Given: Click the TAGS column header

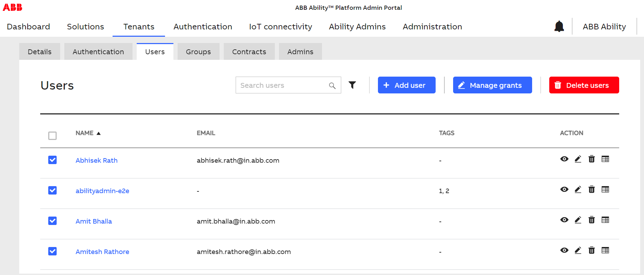Looking at the screenshot, I should 446,133.
